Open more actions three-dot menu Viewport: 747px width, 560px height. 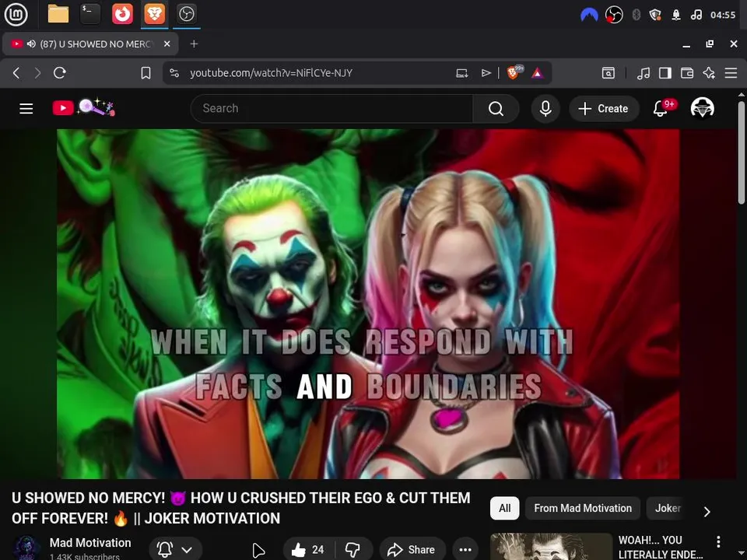click(x=465, y=550)
